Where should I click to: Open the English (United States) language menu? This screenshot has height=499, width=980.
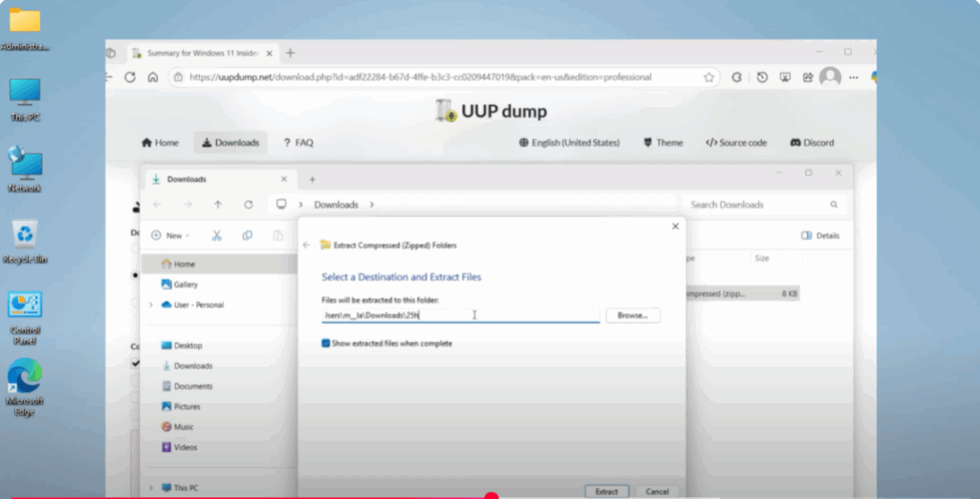(569, 143)
